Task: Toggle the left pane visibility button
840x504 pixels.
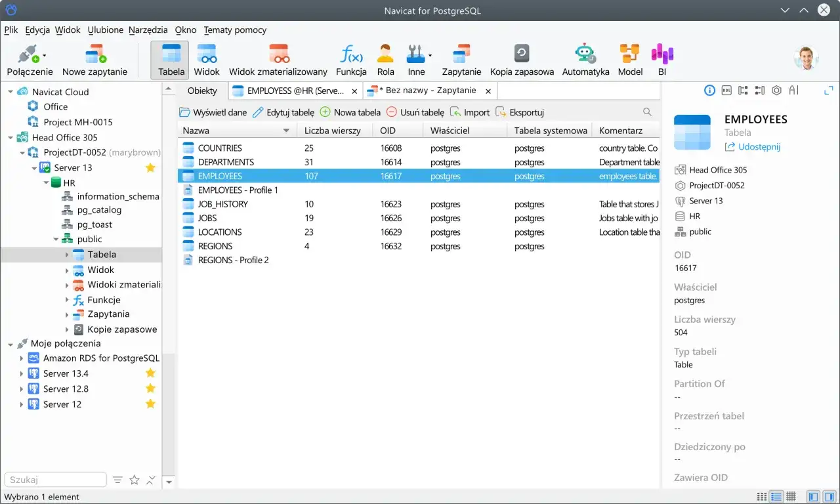Action: [812, 497]
